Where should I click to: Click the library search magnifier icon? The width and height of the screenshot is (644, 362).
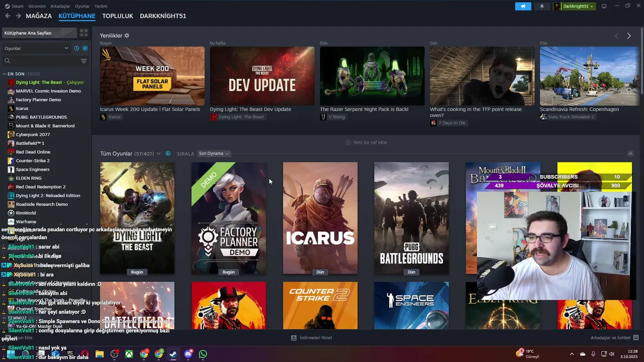click(7, 61)
